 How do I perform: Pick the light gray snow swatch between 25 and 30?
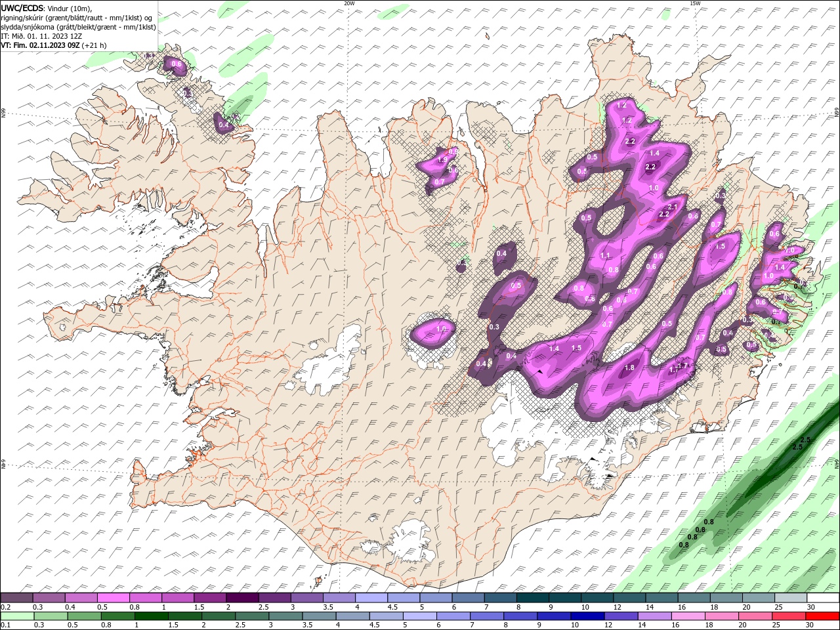[x=791, y=598]
